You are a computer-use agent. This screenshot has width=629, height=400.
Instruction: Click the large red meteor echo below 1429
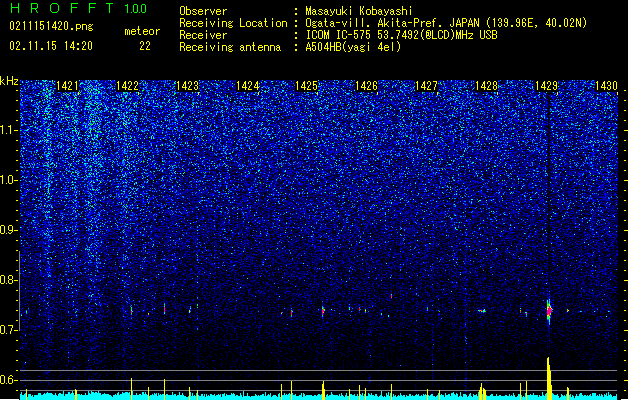pyautogui.click(x=549, y=311)
